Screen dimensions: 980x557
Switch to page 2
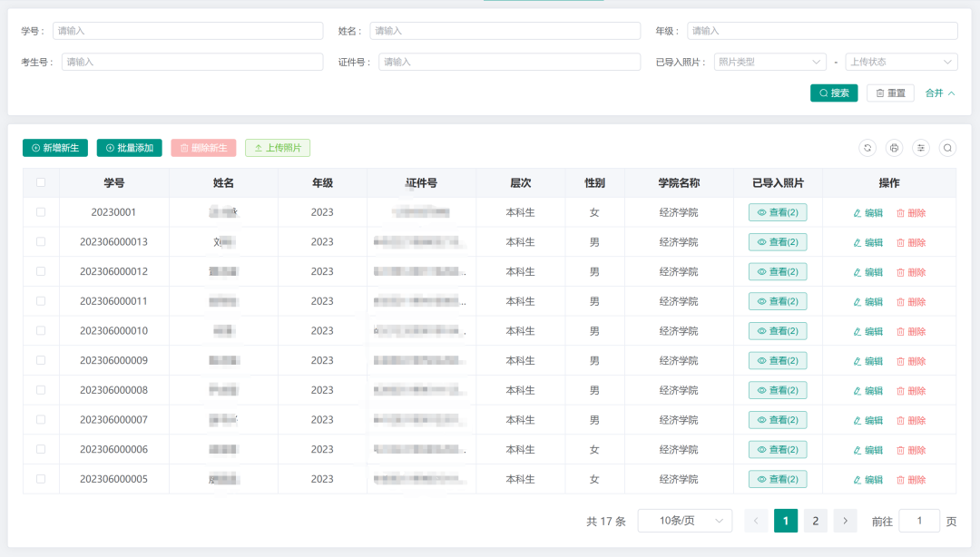(x=815, y=521)
